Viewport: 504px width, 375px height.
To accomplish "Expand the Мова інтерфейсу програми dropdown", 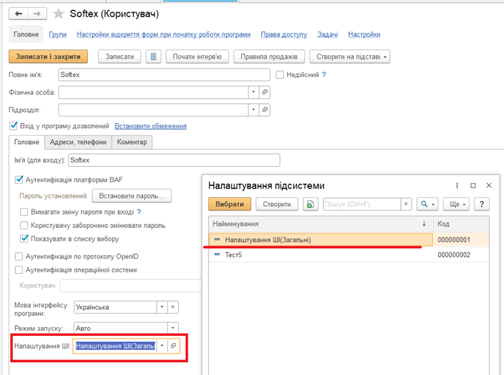I will click(x=162, y=307).
